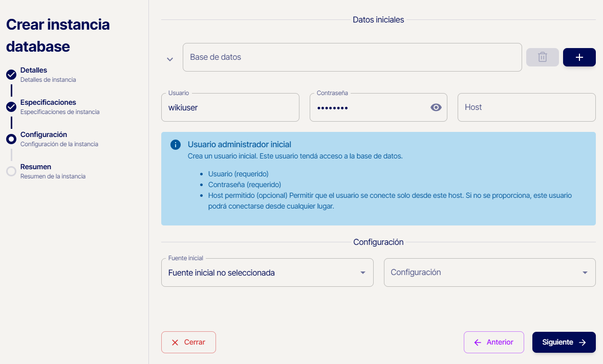Go to Detalles step label
This screenshot has height=364, width=603.
[x=34, y=70]
